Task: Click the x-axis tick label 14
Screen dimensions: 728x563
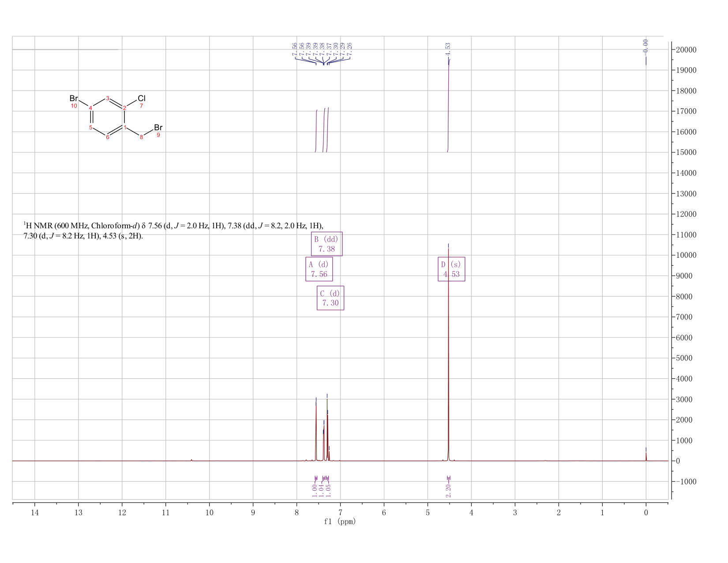Action: tap(35, 513)
